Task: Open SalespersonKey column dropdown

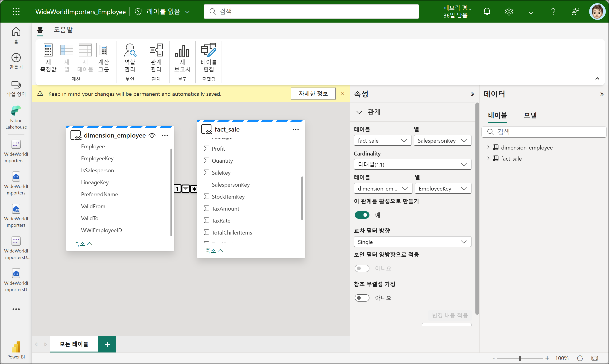Action: 442,141
